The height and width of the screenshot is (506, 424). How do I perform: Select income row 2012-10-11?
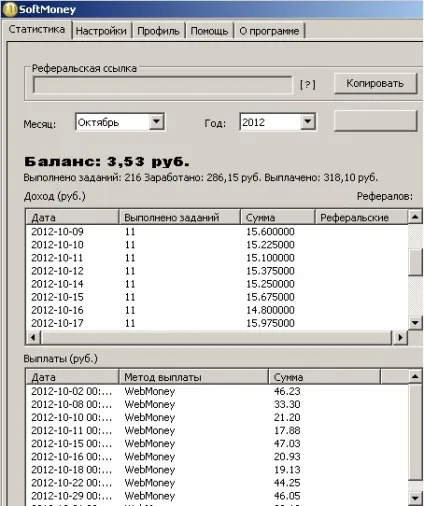(217, 258)
